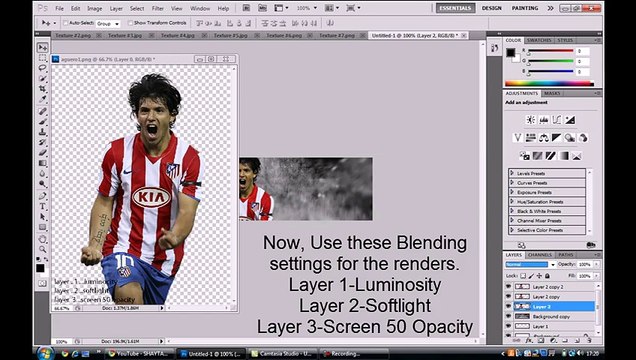Select the Zoom tool in the toolbox
This screenshot has height=360, width=636.
pos(42,249)
